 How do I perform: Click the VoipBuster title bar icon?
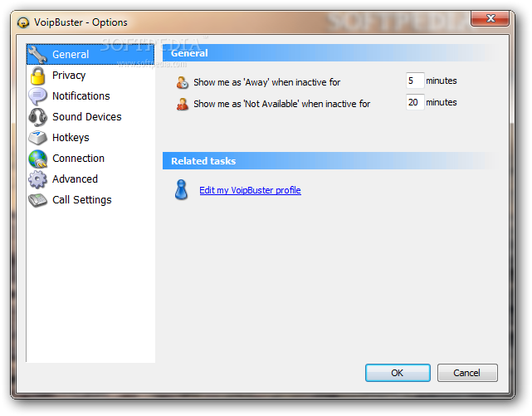click(23, 22)
